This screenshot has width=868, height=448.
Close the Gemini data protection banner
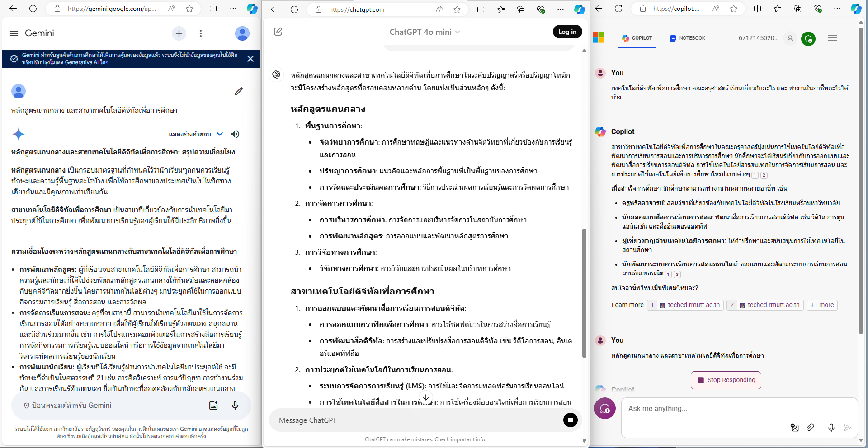250,59
